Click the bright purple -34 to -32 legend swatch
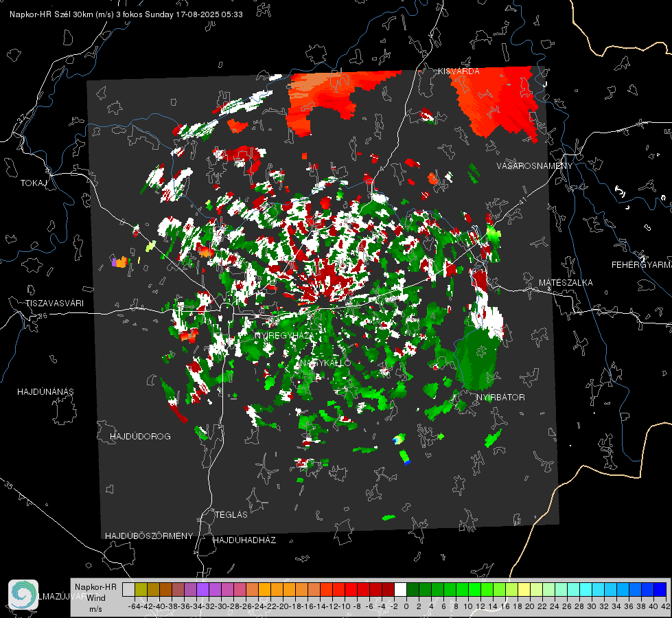The width and height of the screenshot is (672, 618). [202, 589]
